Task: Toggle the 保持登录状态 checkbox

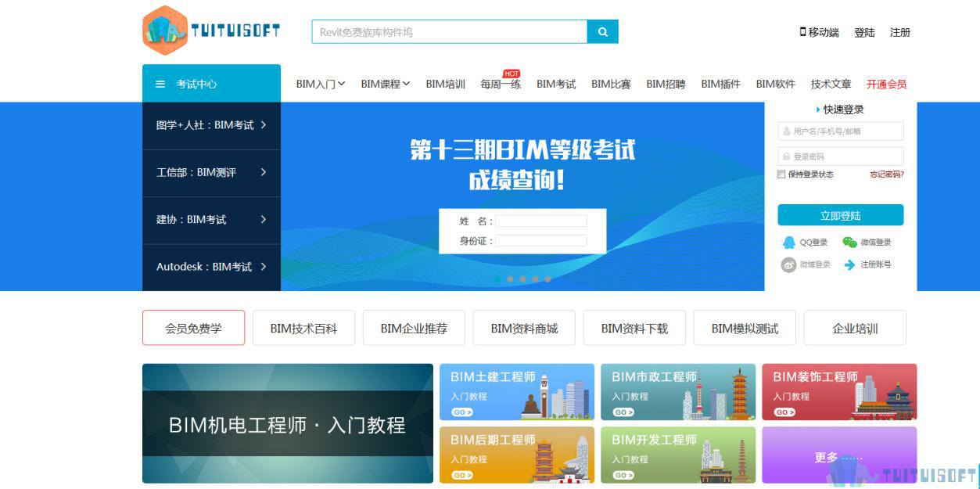Action: tap(781, 174)
